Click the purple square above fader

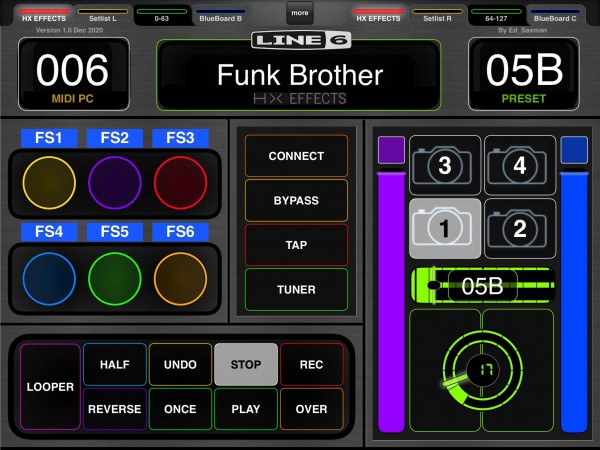pos(391,150)
